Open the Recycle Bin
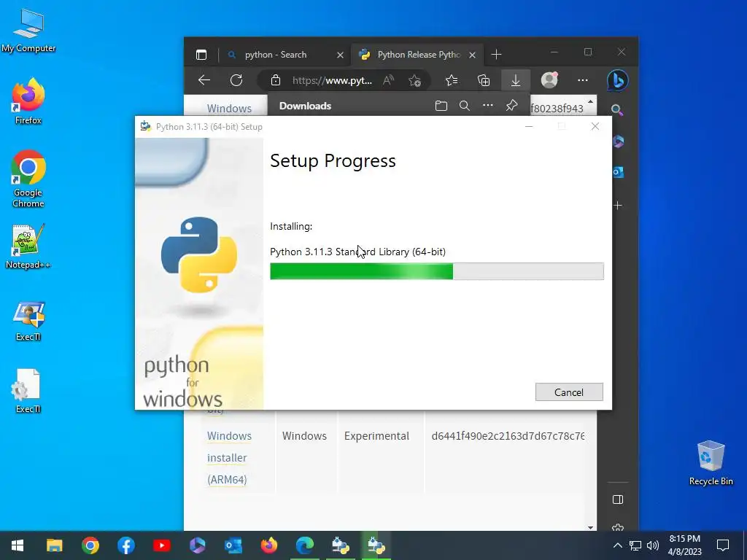The width and height of the screenshot is (747, 560). click(711, 463)
